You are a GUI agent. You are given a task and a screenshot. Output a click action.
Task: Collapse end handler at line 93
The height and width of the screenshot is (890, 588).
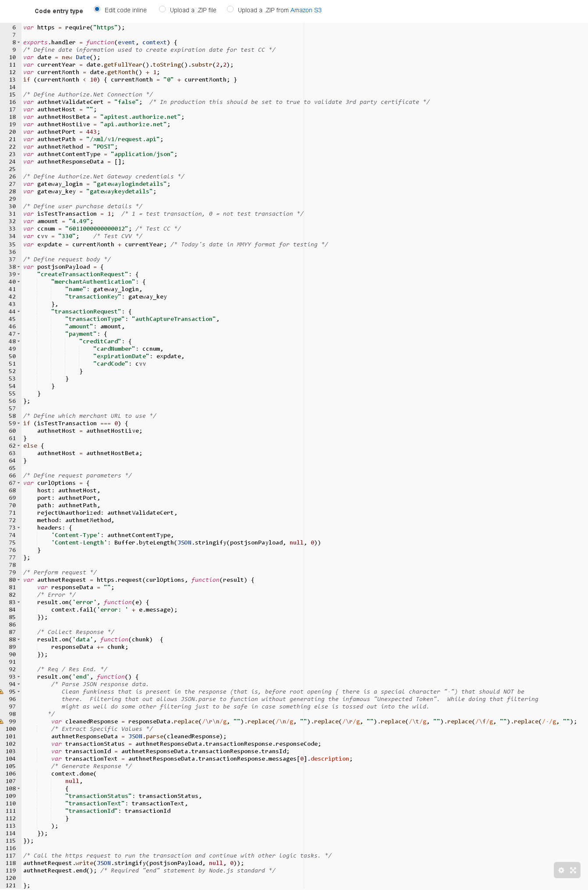18,676
